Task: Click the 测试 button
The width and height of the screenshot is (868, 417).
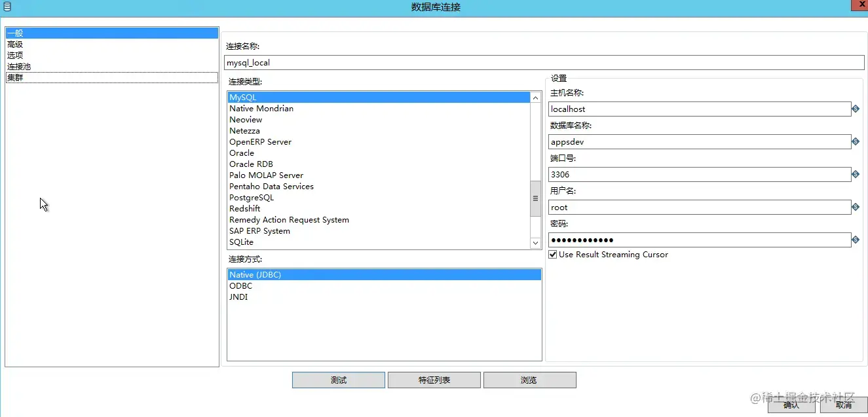Action: tap(339, 380)
